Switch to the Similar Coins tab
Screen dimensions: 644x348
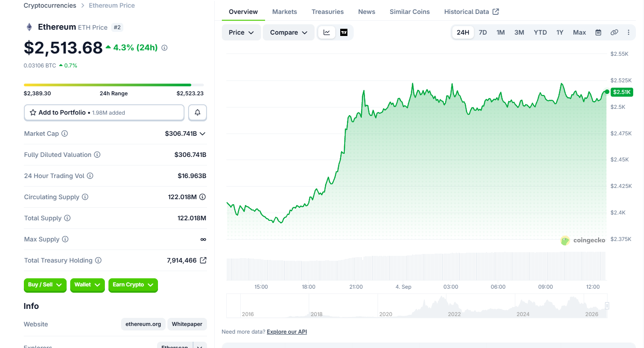coord(410,12)
